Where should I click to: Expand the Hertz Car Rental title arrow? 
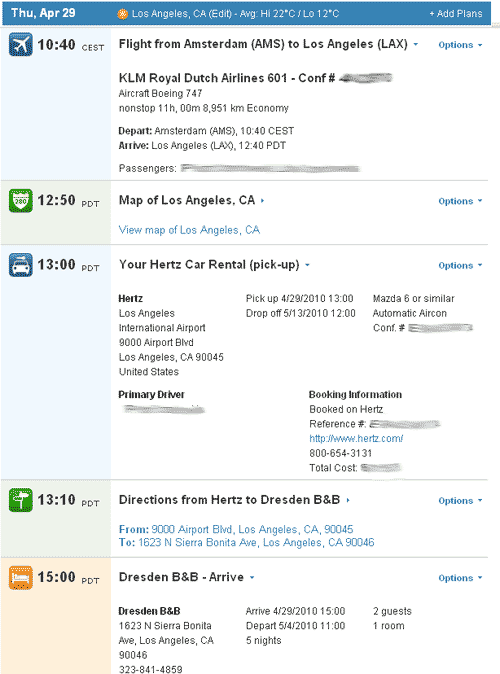coord(307,265)
